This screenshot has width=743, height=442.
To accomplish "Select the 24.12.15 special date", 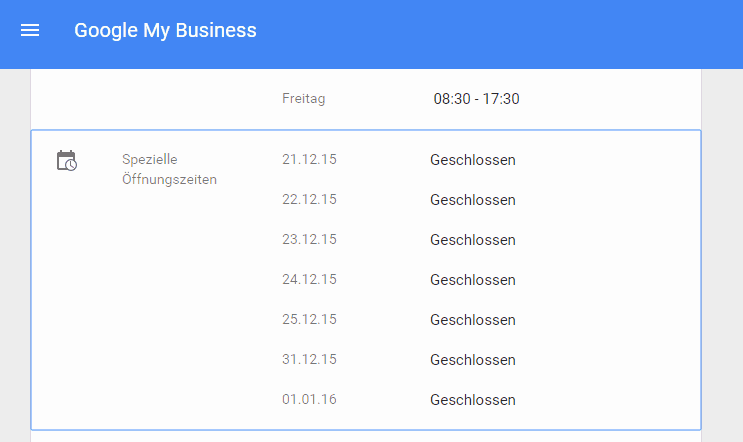I will [x=309, y=279].
